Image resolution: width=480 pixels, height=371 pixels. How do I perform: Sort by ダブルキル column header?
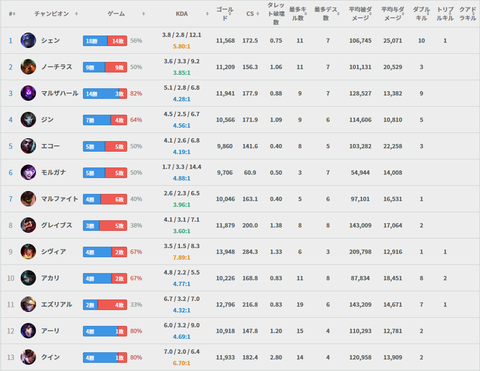pos(421,14)
